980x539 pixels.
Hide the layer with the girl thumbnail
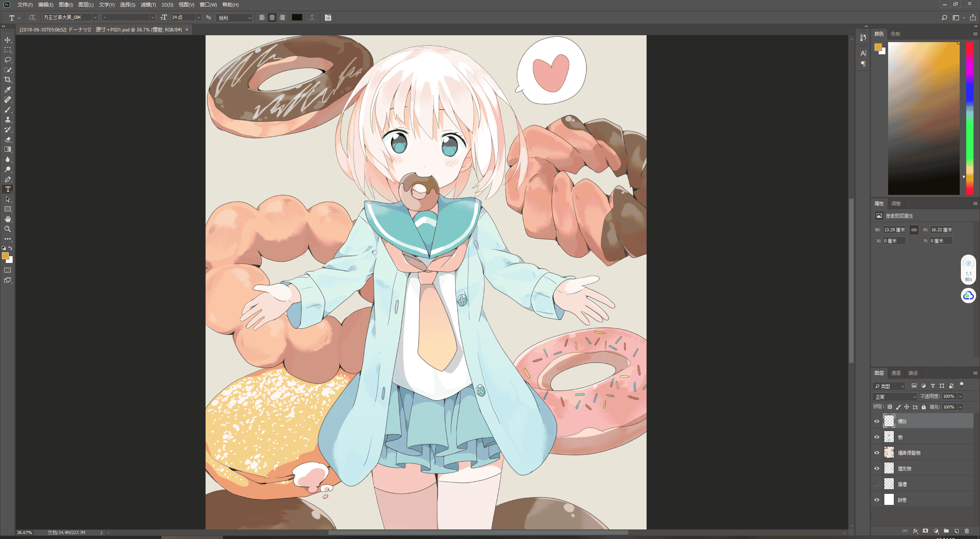tap(877, 437)
